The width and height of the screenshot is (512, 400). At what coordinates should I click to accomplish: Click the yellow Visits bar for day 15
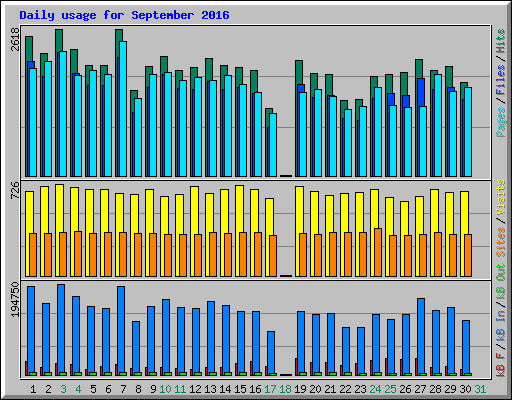coord(238,230)
